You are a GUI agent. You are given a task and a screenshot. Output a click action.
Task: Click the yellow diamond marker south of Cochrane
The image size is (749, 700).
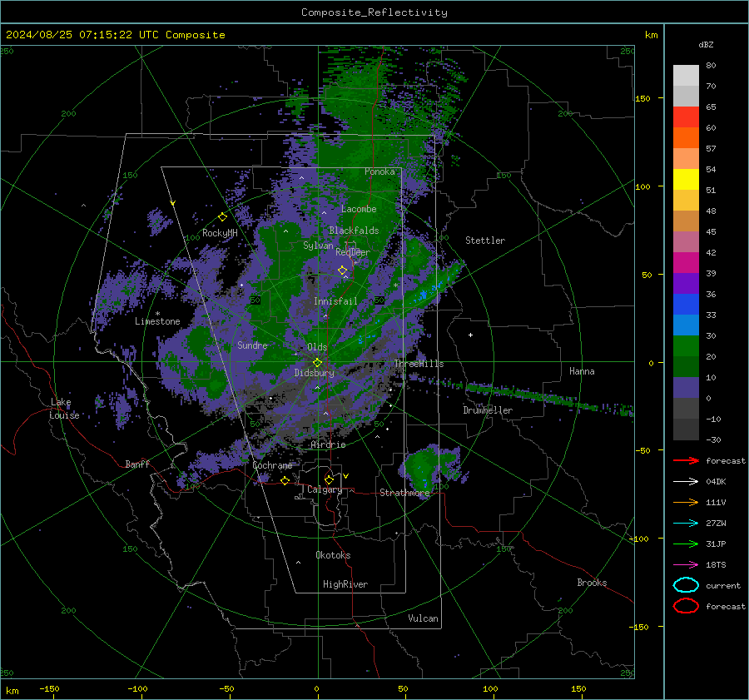tap(285, 480)
